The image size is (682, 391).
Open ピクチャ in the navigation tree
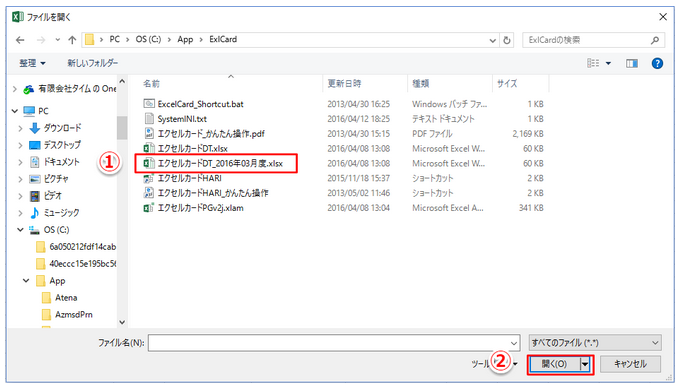[56, 179]
